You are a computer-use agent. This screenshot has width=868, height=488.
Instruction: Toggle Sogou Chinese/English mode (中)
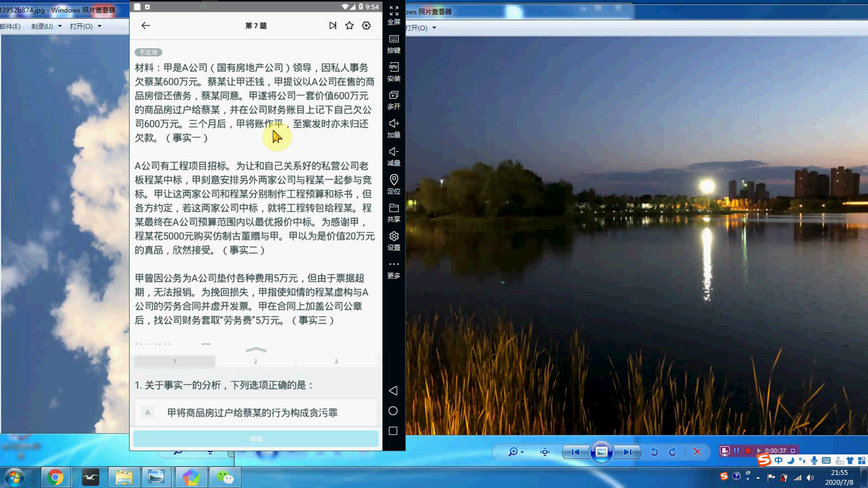point(778,461)
